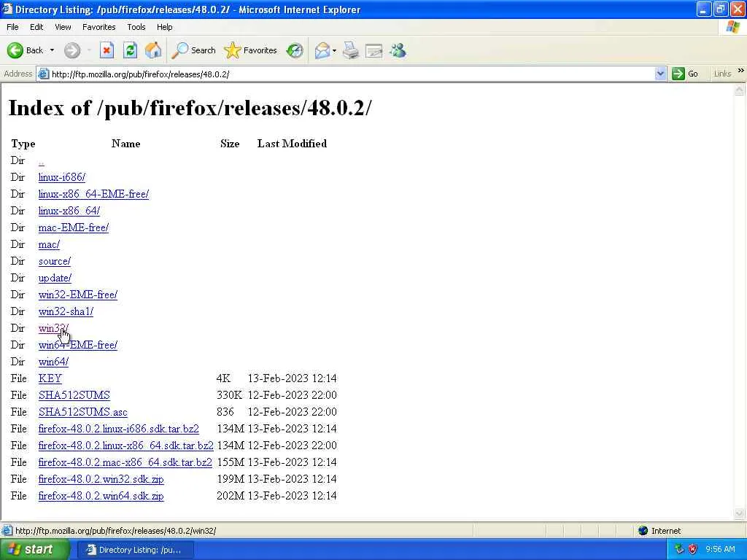Open the Favorites menu
The height and width of the screenshot is (560, 747).
coord(98,27)
